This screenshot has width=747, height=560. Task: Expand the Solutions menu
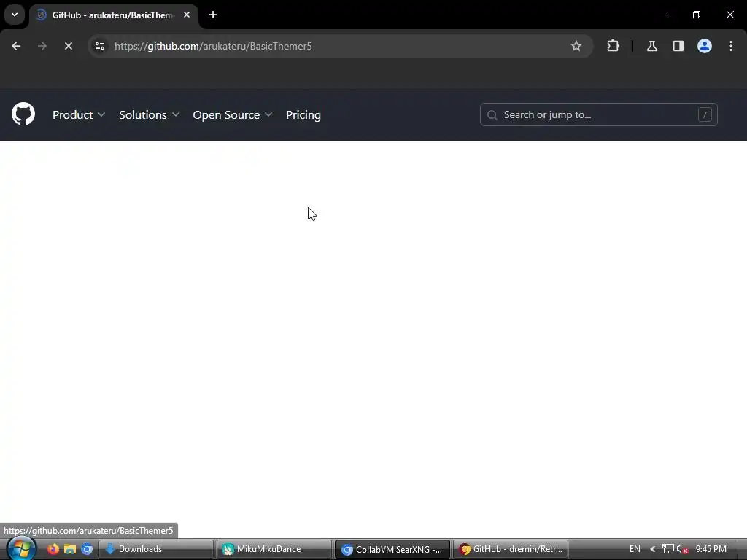coord(149,114)
